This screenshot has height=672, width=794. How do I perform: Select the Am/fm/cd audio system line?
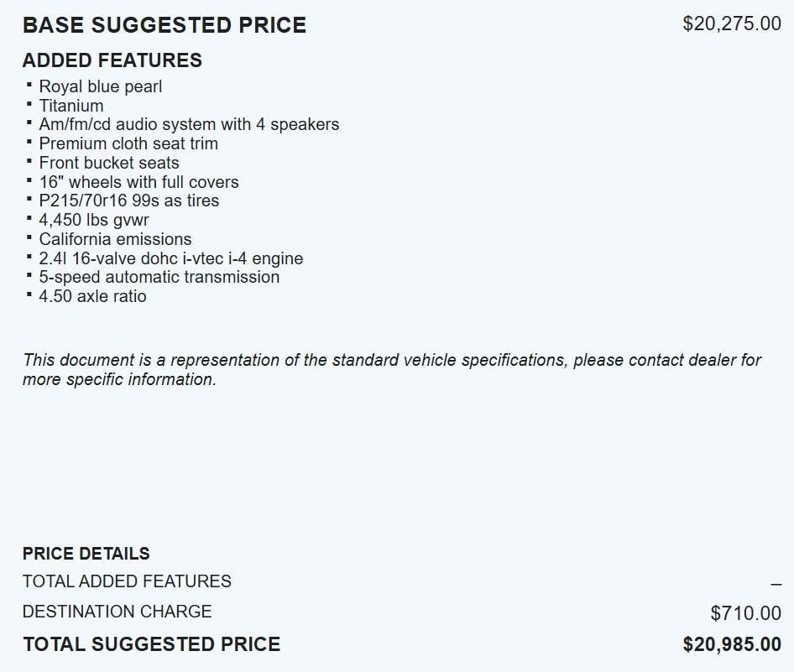pos(189,124)
